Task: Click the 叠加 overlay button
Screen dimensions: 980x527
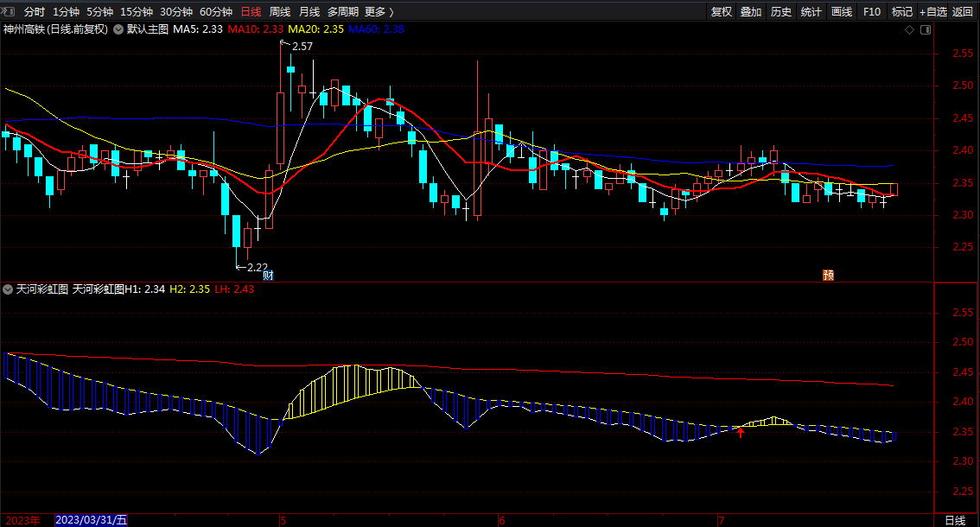Action: coord(751,12)
